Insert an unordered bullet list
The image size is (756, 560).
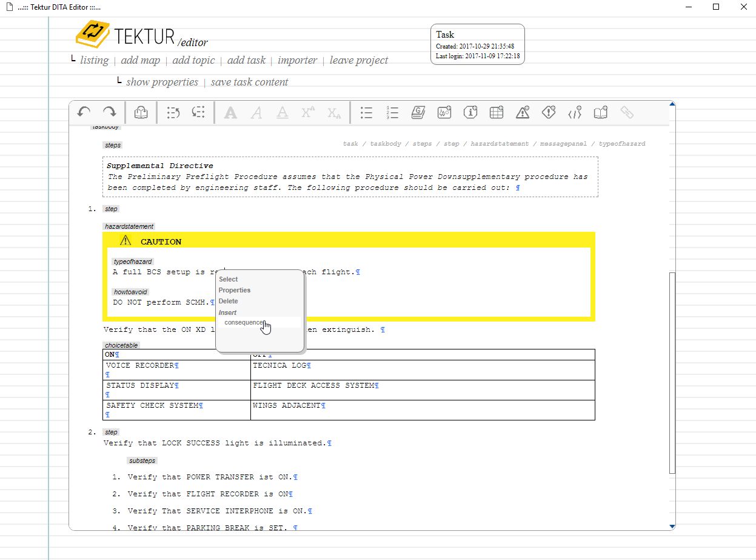pyautogui.click(x=366, y=112)
